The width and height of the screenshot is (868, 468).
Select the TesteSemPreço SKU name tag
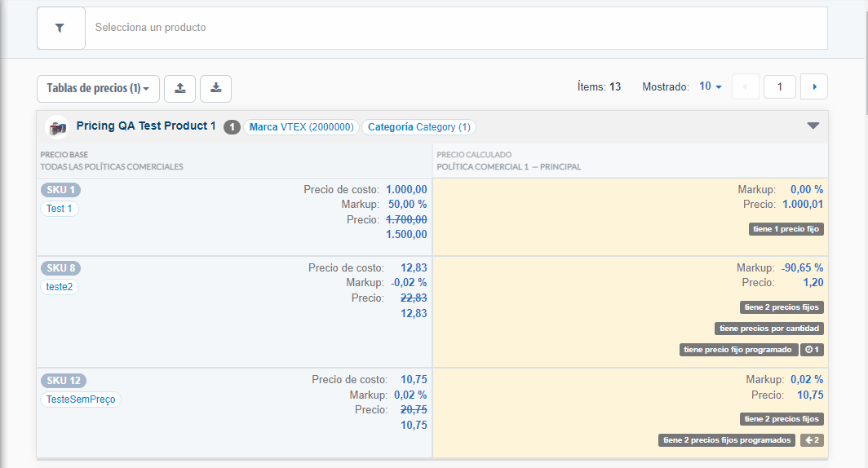tap(81, 400)
